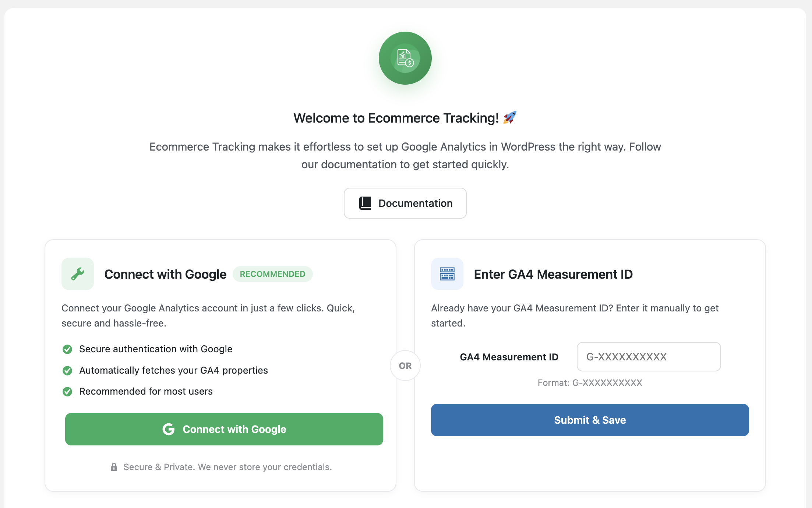
Task: Click the rocket emoji beside the welcome heading
Action: click(510, 118)
